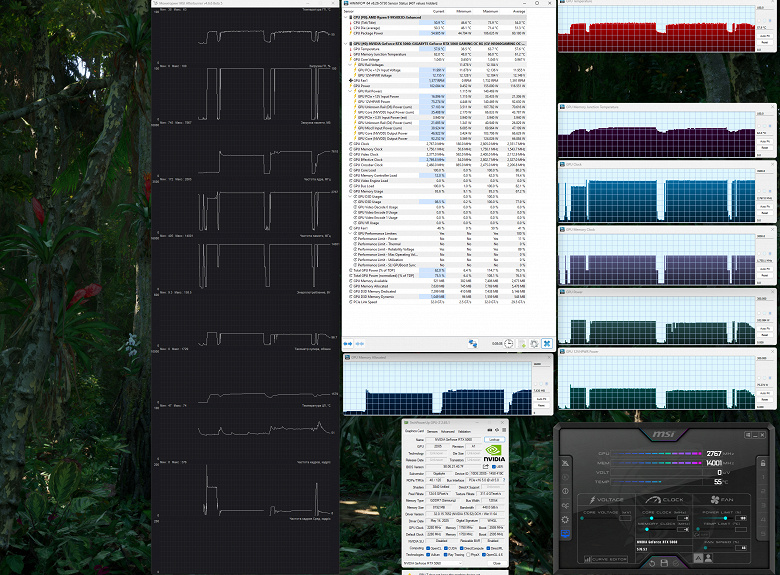Click the BIOS export share icon in GPU-Z

[x=486, y=467]
